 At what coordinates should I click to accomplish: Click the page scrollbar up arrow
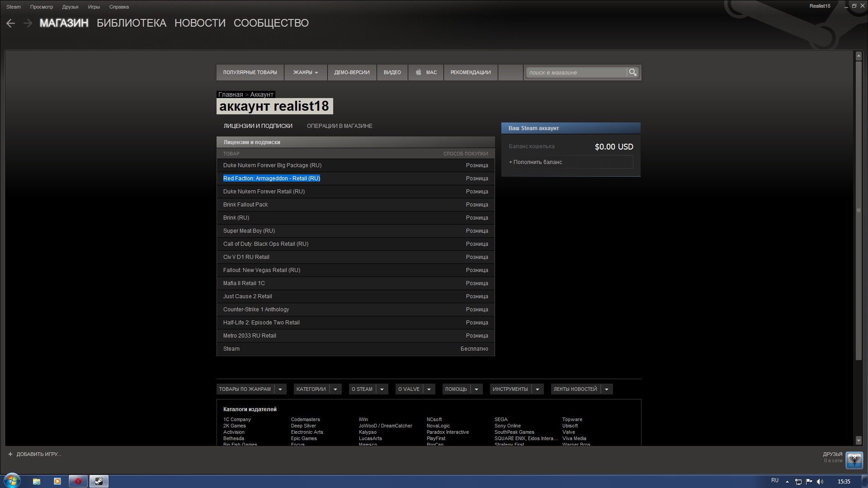point(859,56)
